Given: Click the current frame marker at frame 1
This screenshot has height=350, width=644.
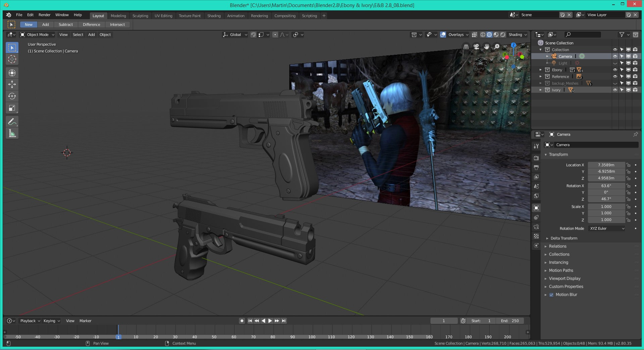Looking at the screenshot, I should [x=118, y=337].
